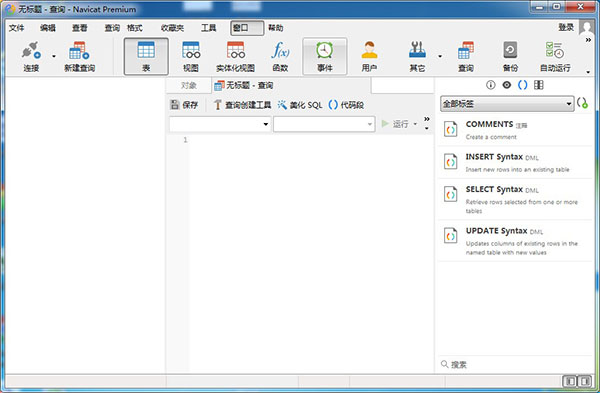Viewport: 600px width, 393px height.
Task: Click the Save (保存) button
Action: (184, 104)
